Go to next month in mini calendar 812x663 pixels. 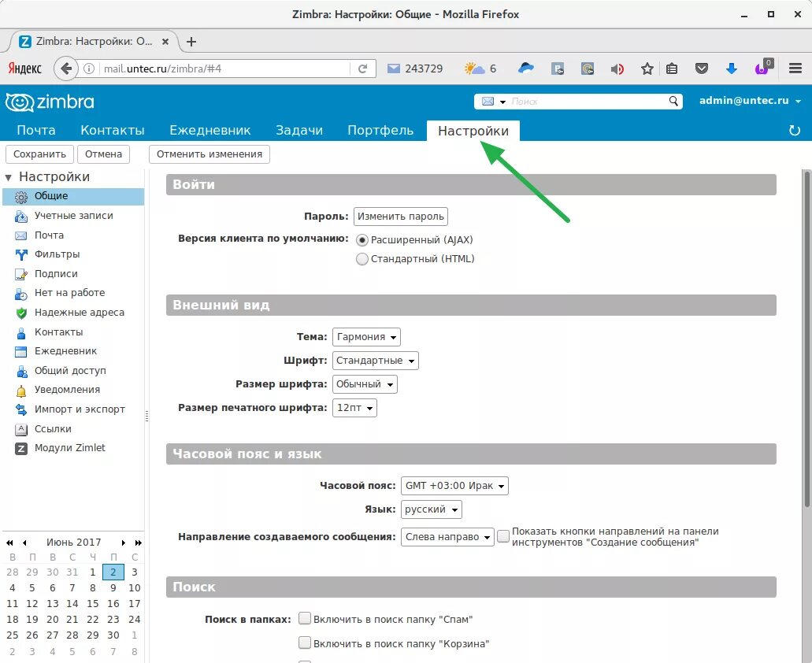click(x=123, y=543)
